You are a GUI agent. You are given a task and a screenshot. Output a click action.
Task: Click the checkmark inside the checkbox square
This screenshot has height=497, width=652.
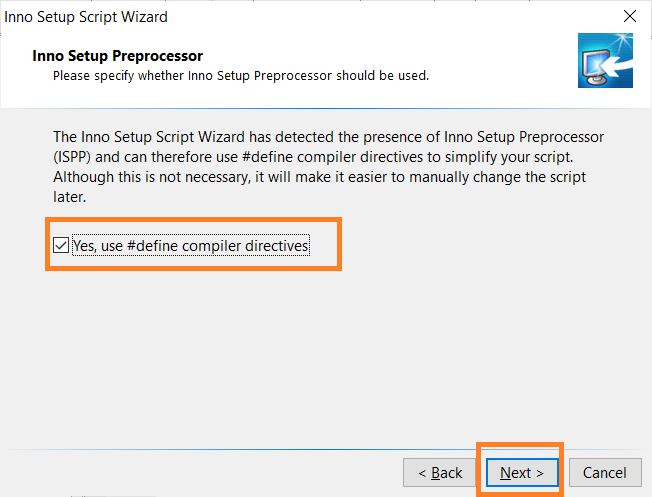coord(61,245)
